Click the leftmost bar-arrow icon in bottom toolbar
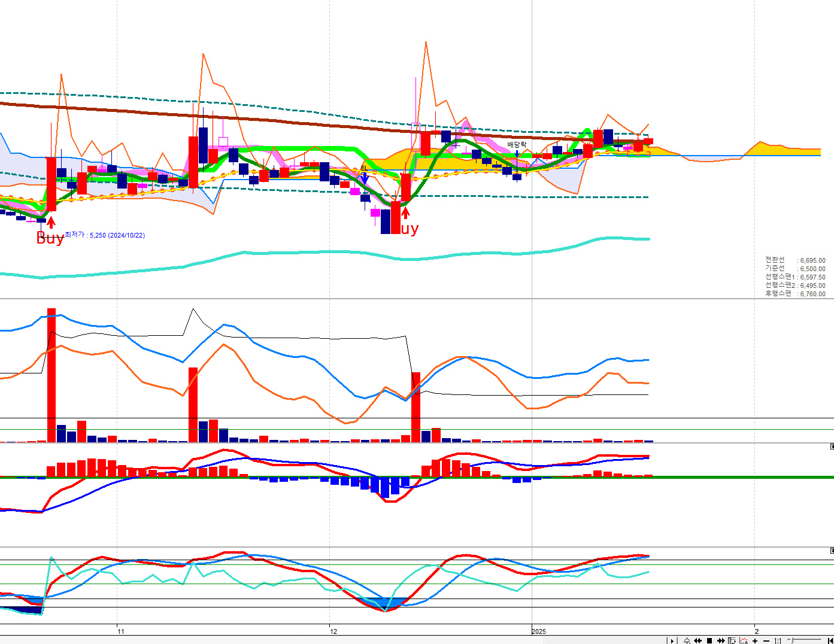This screenshot has width=834, height=644. click(672, 640)
